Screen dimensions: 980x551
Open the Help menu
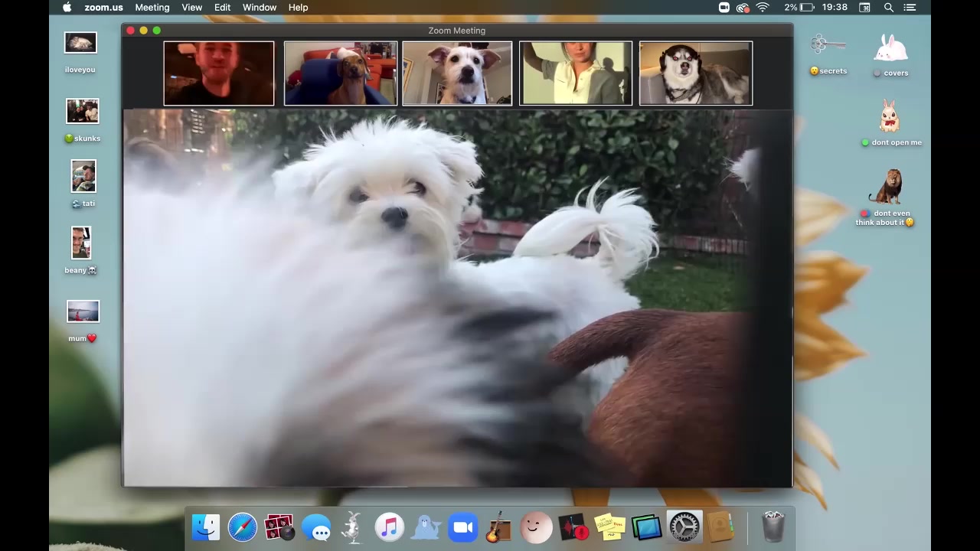pyautogui.click(x=299, y=8)
